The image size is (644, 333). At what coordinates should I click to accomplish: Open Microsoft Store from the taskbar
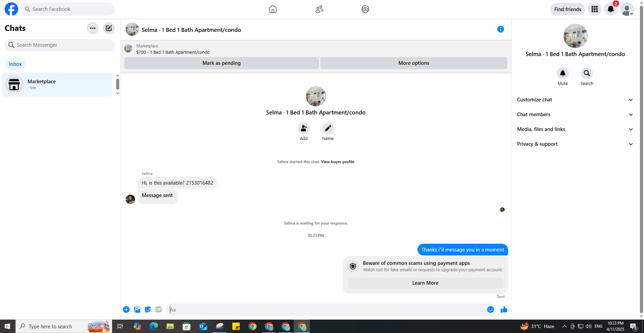click(x=187, y=326)
